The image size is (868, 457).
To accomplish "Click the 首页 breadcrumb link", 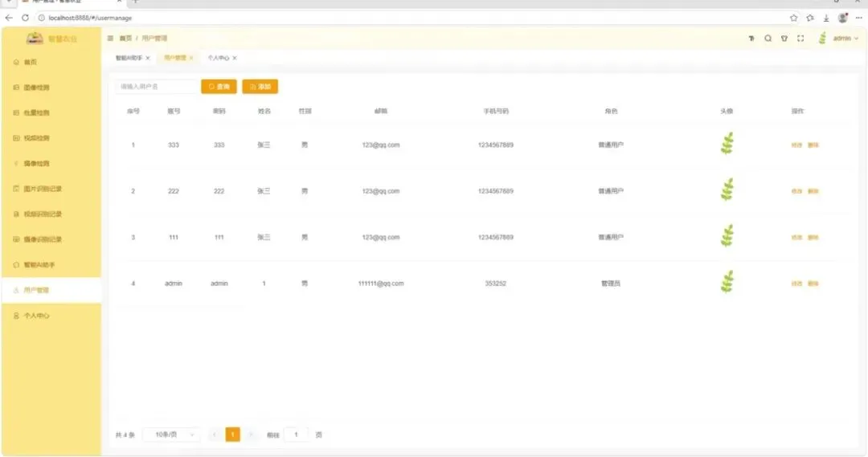I will (x=125, y=39).
